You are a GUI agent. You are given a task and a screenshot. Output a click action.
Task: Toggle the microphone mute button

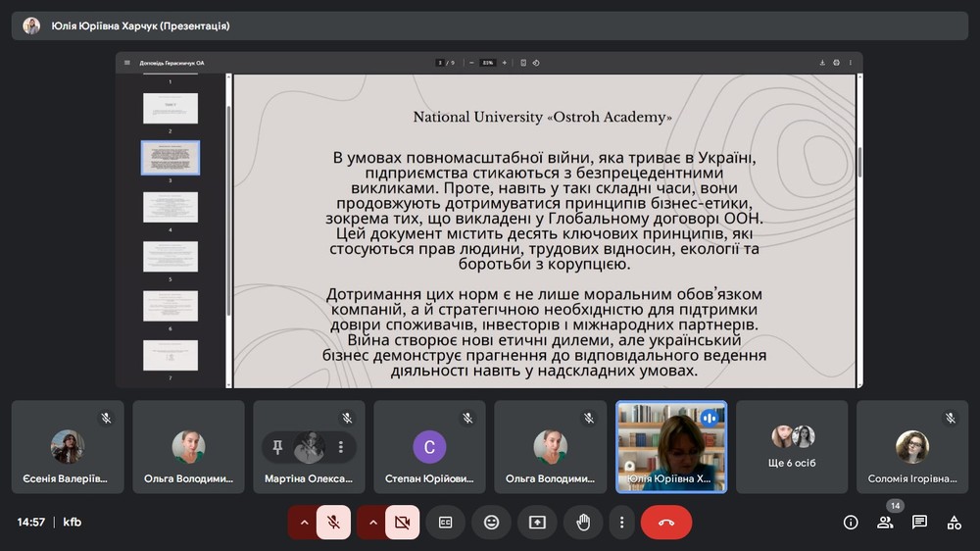coord(333,523)
